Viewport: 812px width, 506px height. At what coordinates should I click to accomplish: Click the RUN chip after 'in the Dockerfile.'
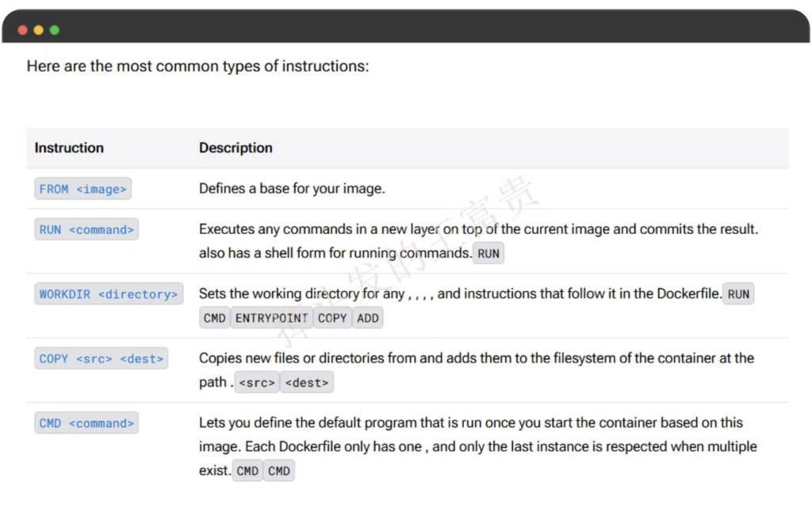(x=738, y=294)
